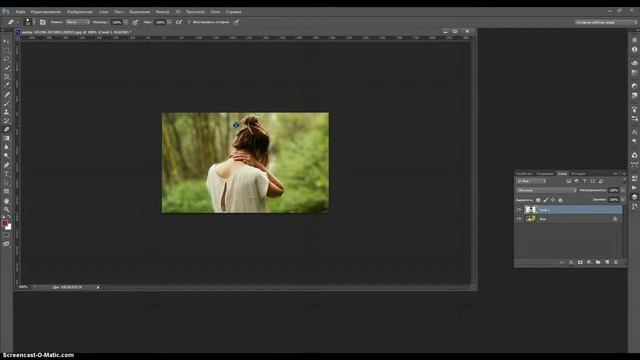The height and width of the screenshot is (360, 640).
Task: Select the Crop tool
Action: (7, 77)
